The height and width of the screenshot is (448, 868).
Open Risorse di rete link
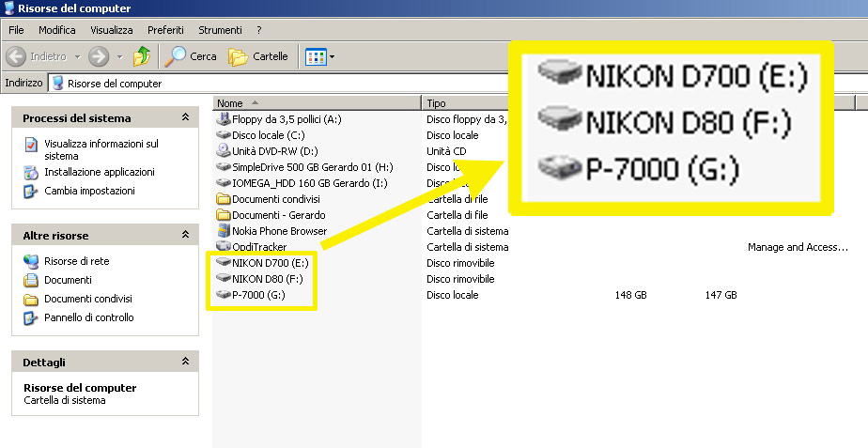point(77,261)
